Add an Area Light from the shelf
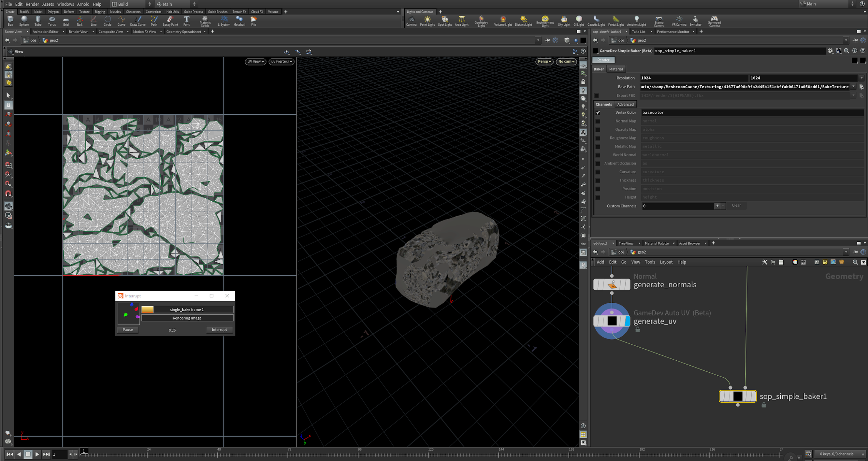The width and height of the screenshot is (868, 461). tap(461, 21)
